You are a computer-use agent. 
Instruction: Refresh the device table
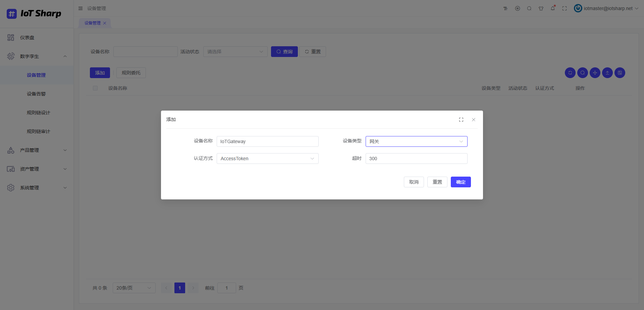click(570, 73)
